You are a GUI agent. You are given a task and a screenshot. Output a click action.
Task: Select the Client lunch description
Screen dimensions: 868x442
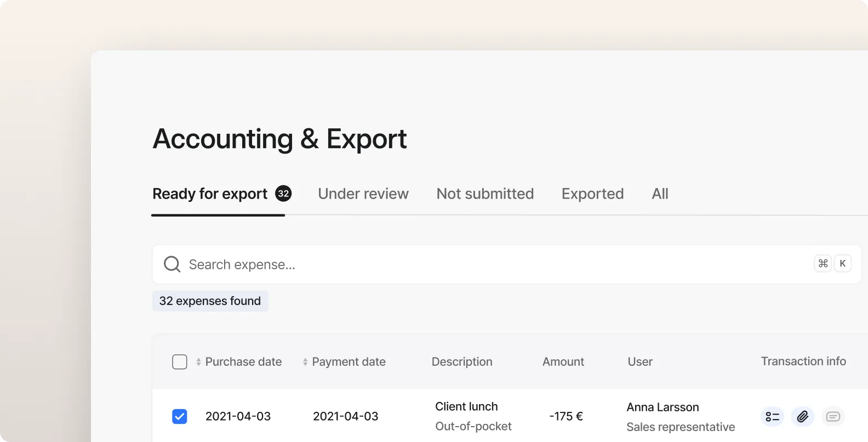(466, 406)
